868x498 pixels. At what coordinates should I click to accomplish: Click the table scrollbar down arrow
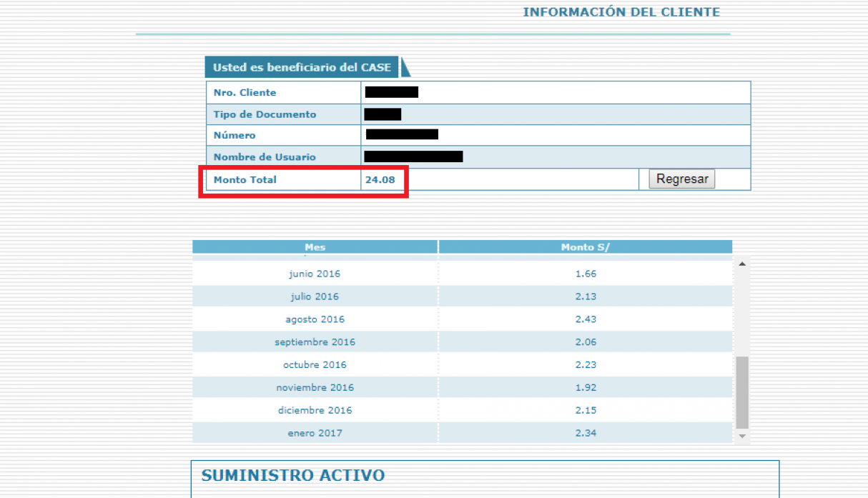pyautogui.click(x=742, y=435)
